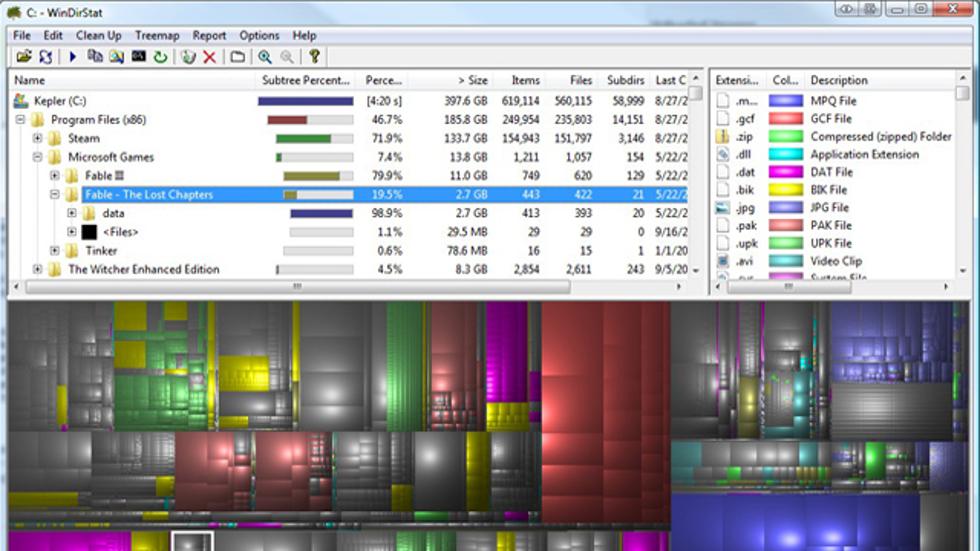This screenshot has height=551, width=980.
Task: Collapse the Microsoft Games node
Action: click(37, 157)
